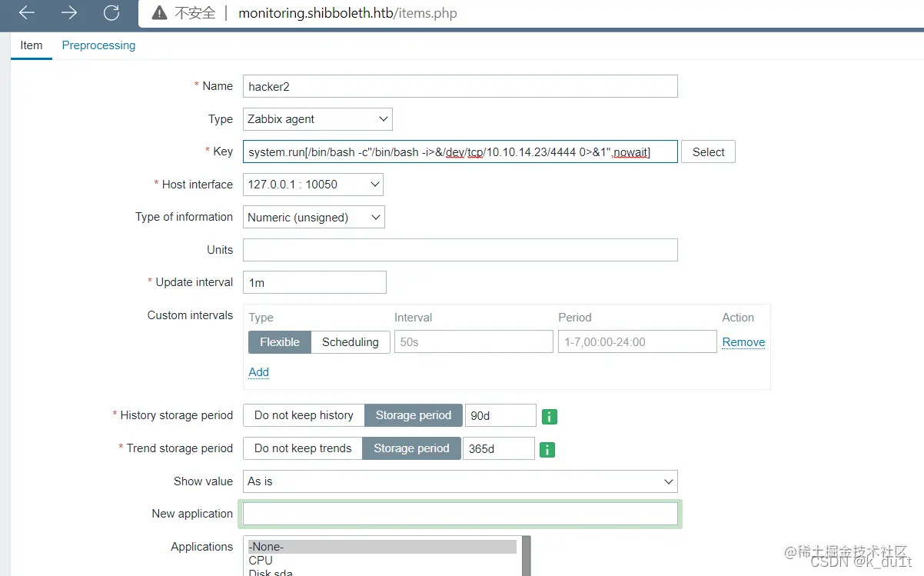
Task: Select Scheduling custom interval type
Action: pyautogui.click(x=351, y=342)
